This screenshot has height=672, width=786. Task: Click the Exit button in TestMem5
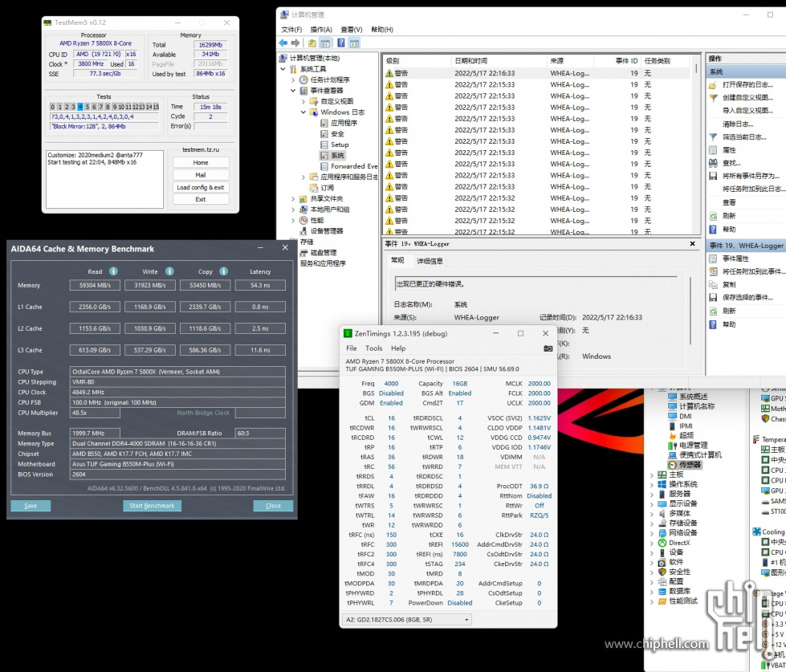coord(201,199)
